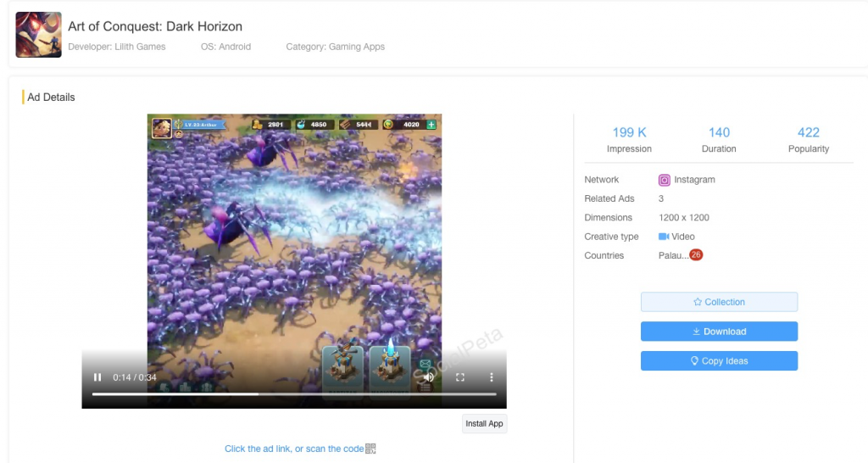Click the Art of Conquest app icon
Screen dimensions: 868x463
click(39, 35)
